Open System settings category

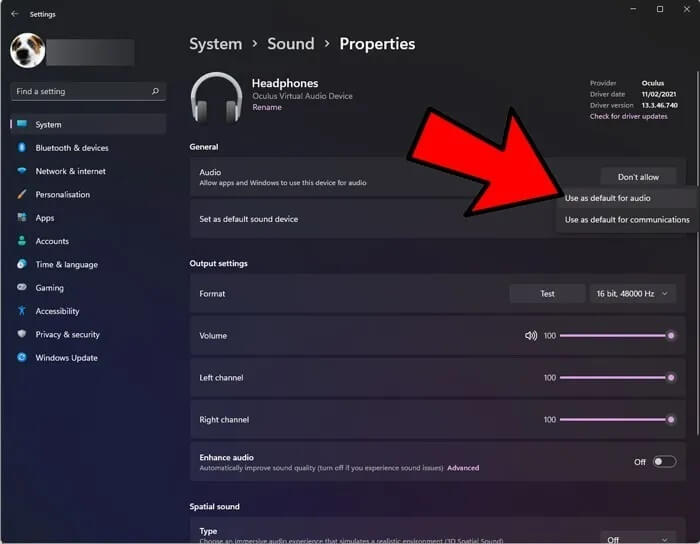pyautogui.click(x=88, y=125)
